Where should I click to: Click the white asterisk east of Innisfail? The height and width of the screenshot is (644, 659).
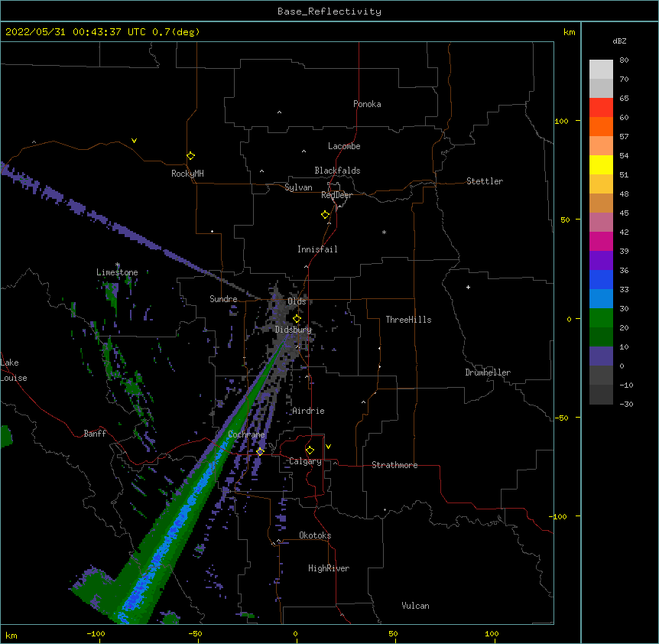coord(384,232)
